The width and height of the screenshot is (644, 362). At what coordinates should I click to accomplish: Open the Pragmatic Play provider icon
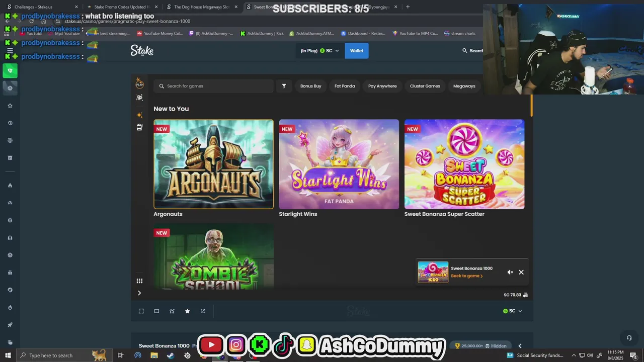click(139, 83)
